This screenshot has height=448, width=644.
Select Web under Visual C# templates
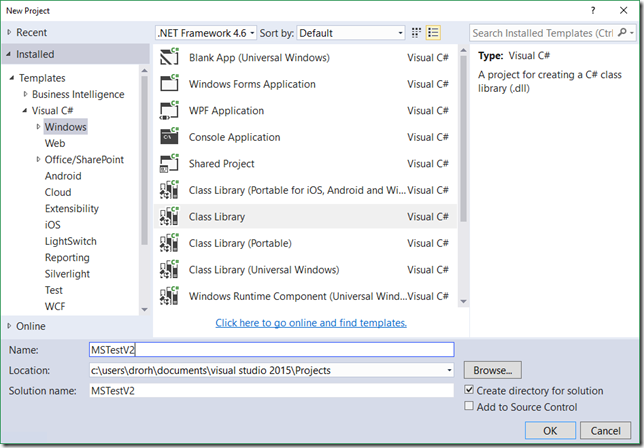point(55,144)
